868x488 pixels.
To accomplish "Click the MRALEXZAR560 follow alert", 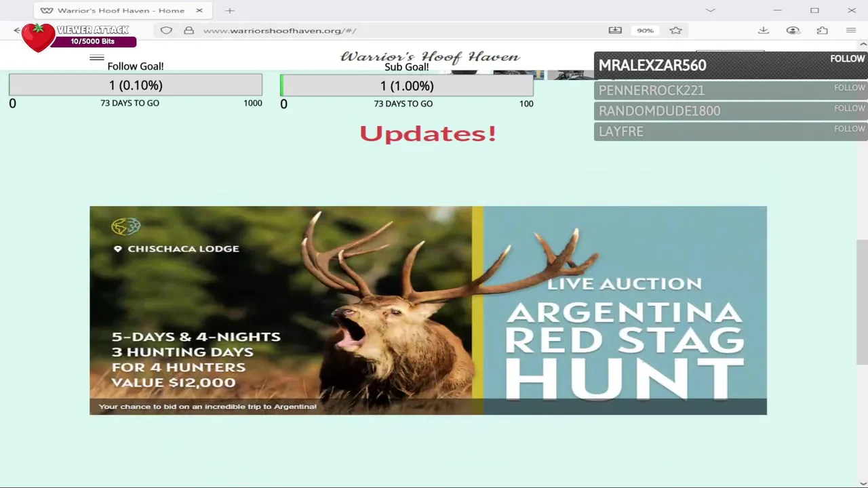I will coord(731,65).
